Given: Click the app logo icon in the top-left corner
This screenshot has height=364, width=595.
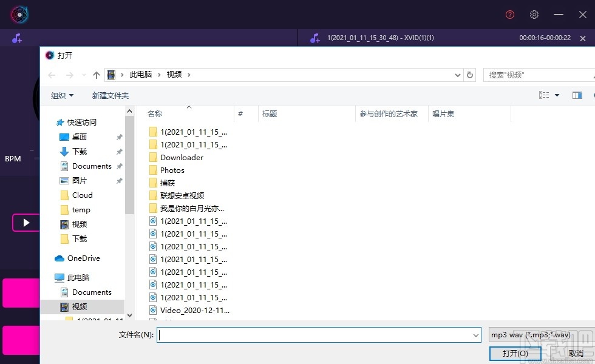Looking at the screenshot, I should (19, 14).
